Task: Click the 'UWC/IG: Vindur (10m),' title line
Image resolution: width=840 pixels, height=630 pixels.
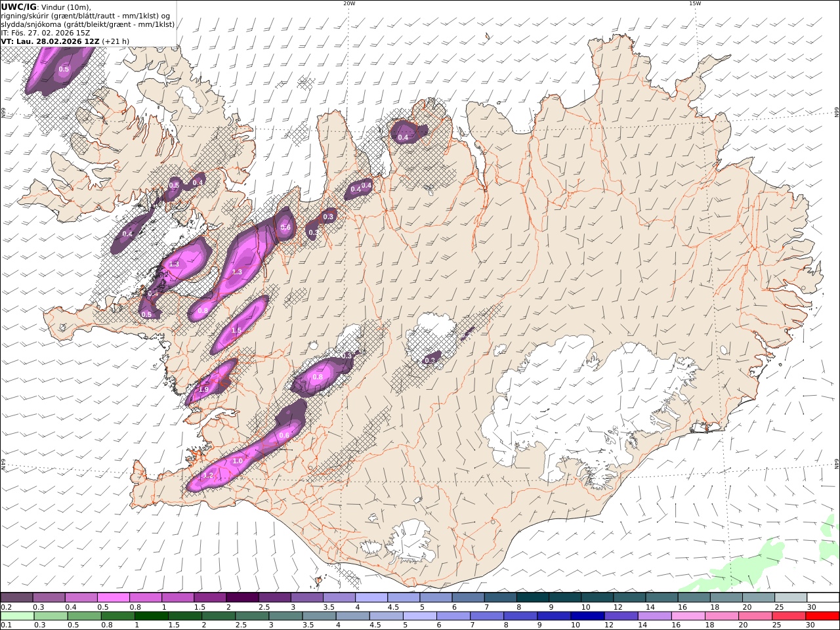Action: (47, 7)
